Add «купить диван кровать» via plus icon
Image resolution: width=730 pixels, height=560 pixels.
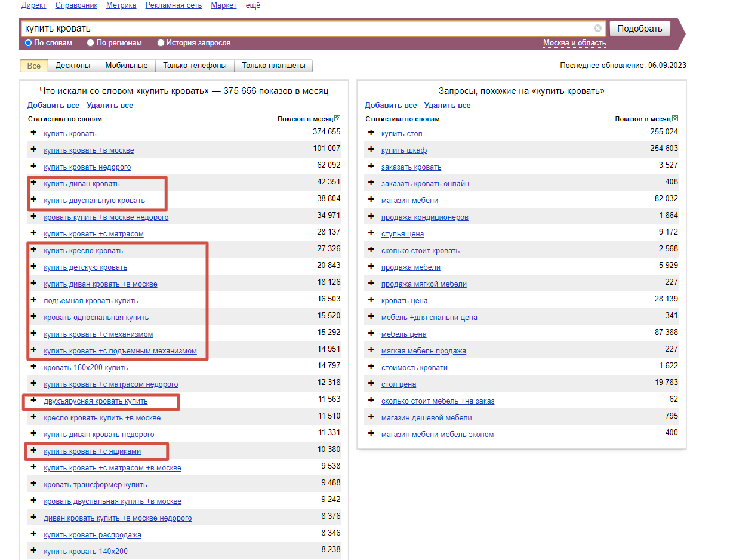click(x=33, y=183)
